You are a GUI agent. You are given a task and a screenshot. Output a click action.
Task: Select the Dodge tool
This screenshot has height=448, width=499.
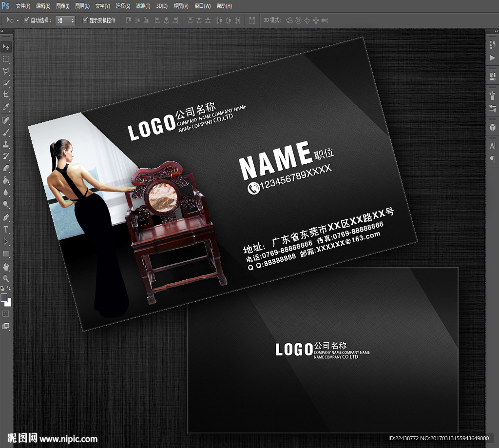coord(6,204)
